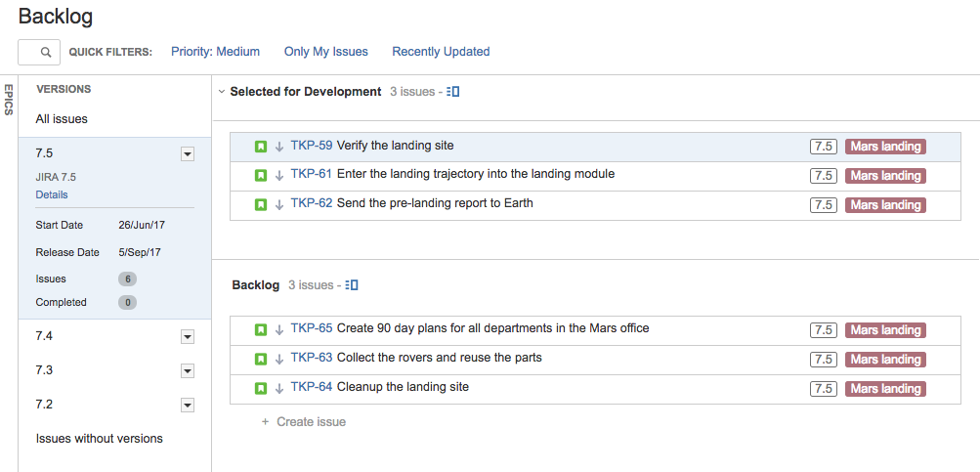This screenshot has height=472, width=980.
Task: Click the story icon on TKP-62
Action: tap(261, 204)
